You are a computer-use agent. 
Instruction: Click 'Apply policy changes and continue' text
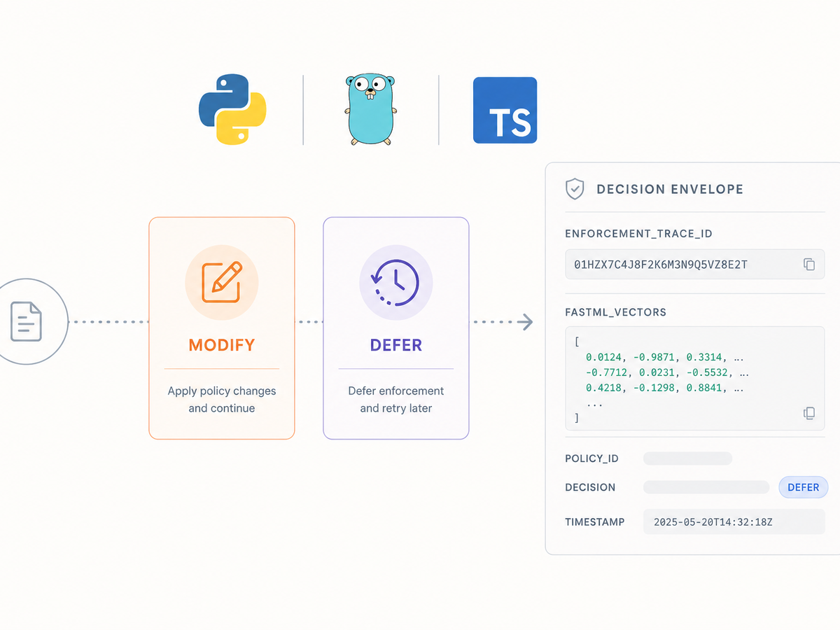point(222,400)
